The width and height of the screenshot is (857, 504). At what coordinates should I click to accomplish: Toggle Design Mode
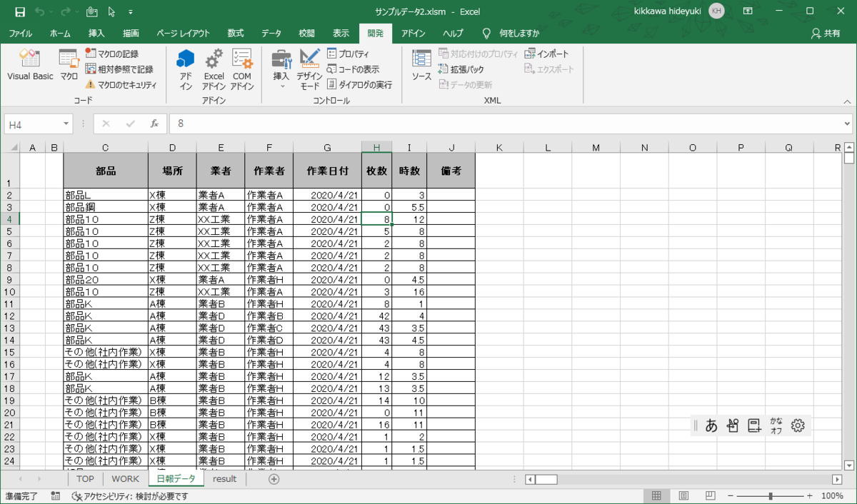click(309, 69)
